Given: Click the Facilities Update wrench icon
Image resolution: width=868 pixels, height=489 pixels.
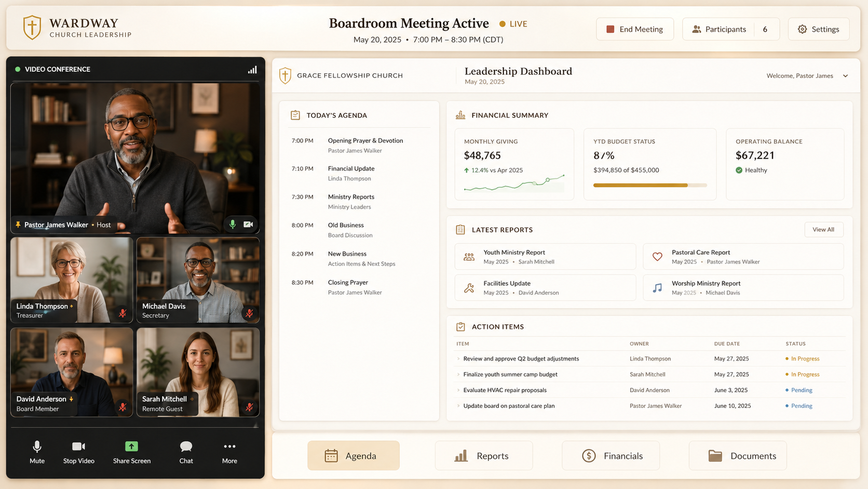Looking at the screenshot, I should (469, 288).
